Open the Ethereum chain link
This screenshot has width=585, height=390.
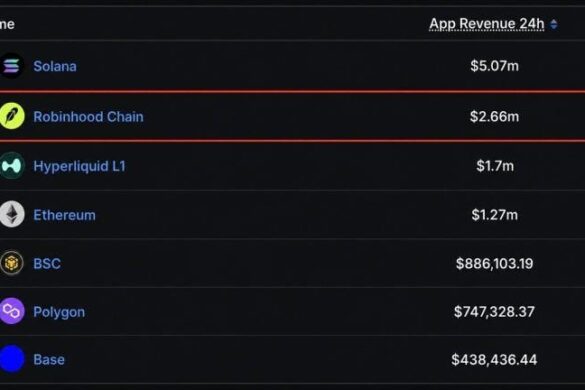(x=65, y=215)
